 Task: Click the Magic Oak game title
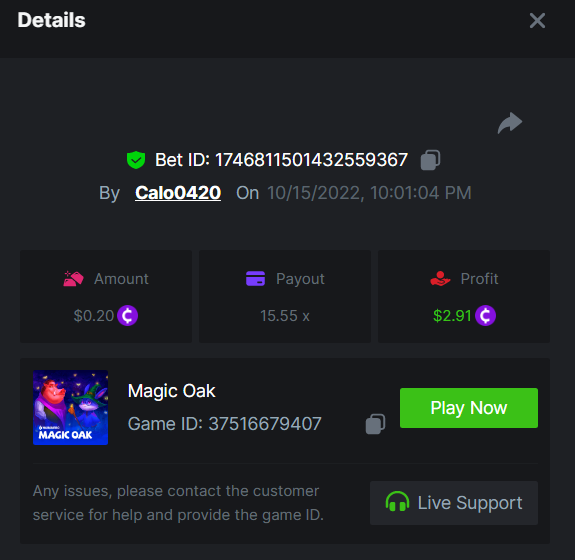click(172, 391)
